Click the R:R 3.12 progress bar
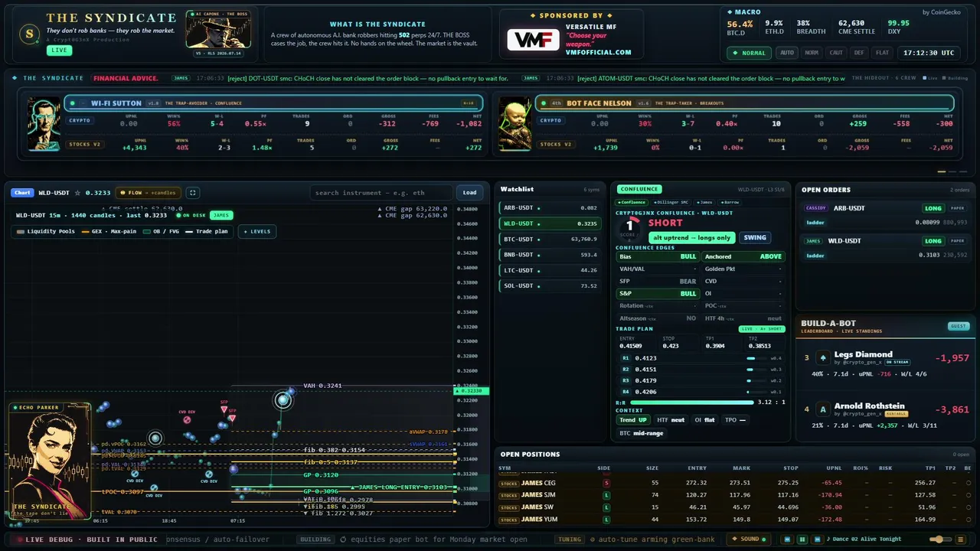Viewport: 980px width, 551px height. coord(691,402)
